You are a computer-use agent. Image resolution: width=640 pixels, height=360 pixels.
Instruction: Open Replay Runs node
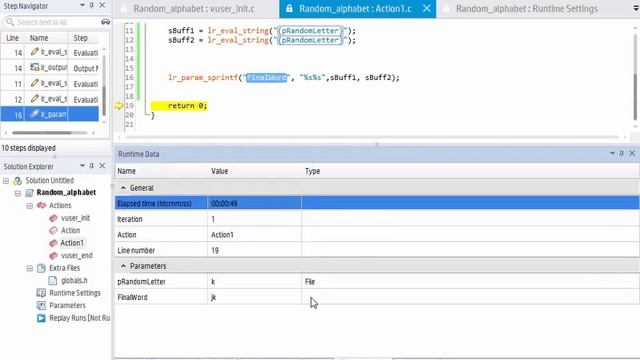click(80, 318)
